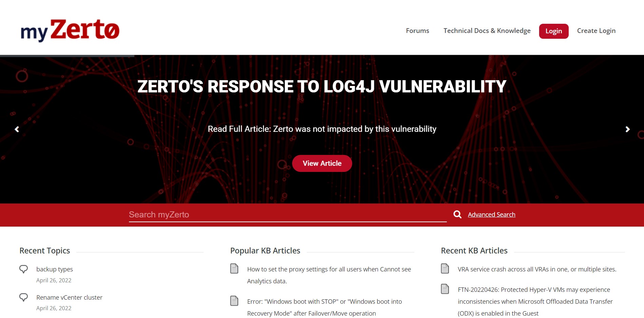Open the Create Login link
Image resolution: width=644 pixels, height=318 pixels.
click(596, 31)
